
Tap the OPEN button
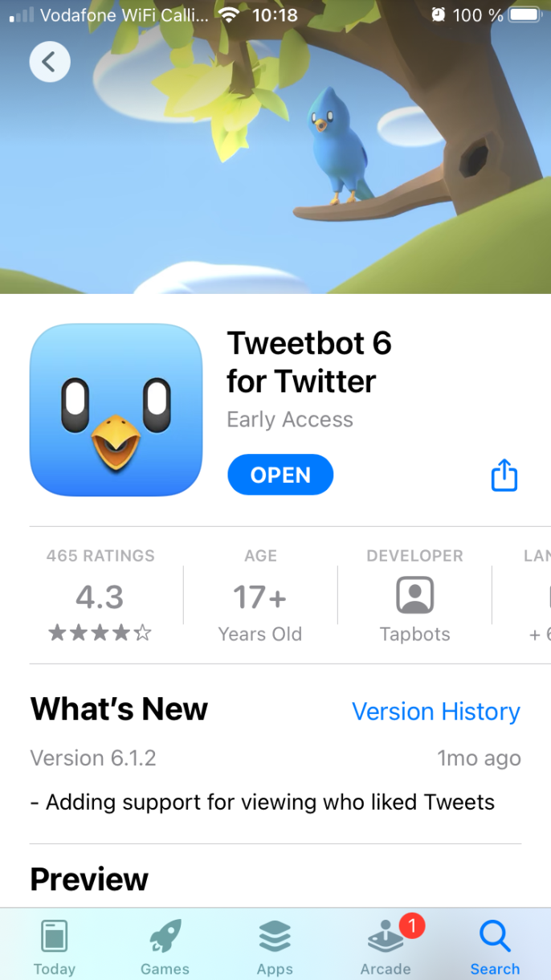[280, 475]
